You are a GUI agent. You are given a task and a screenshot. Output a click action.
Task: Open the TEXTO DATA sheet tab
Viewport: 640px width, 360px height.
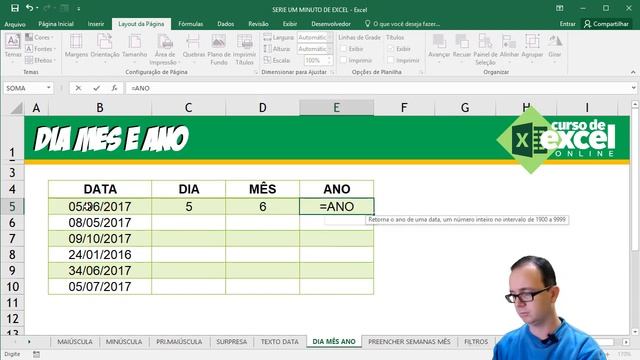(280, 341)
